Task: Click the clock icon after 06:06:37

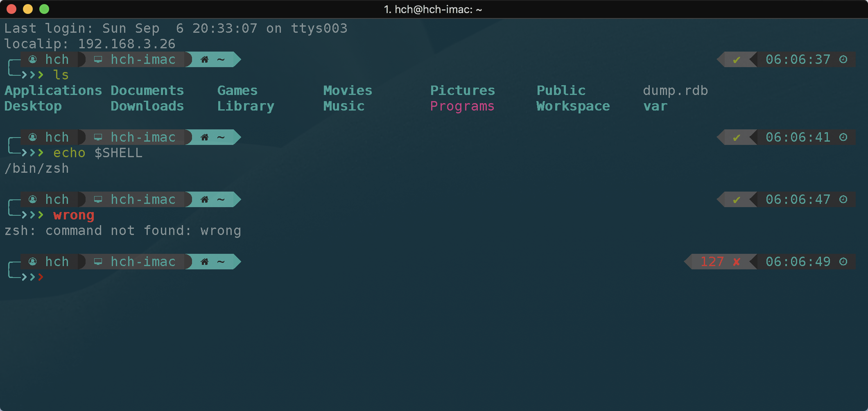Action: (843, 59)
